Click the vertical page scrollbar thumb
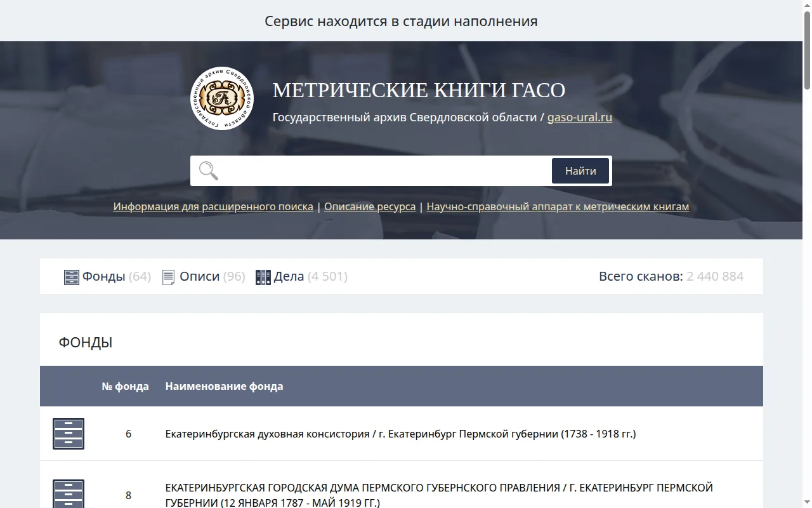Screen dimensions: 812x508 (807, 51)
